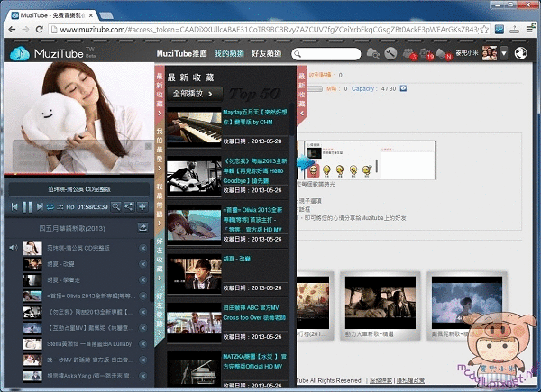Click the speaker icon beside first playlist song
The height and width of the screenshot is (392, 541).
click(14, 248)
